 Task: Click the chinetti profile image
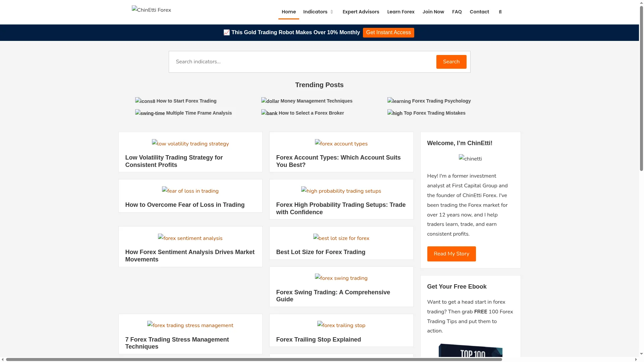click(470, 159)
